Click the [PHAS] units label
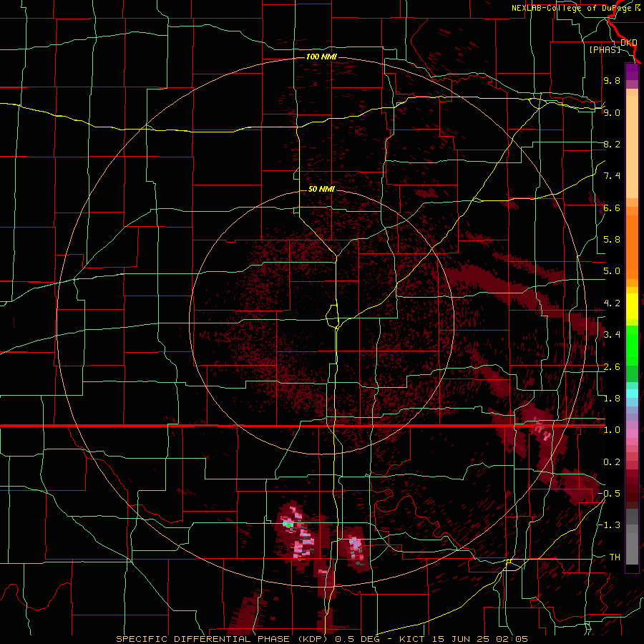 (605, 49)
